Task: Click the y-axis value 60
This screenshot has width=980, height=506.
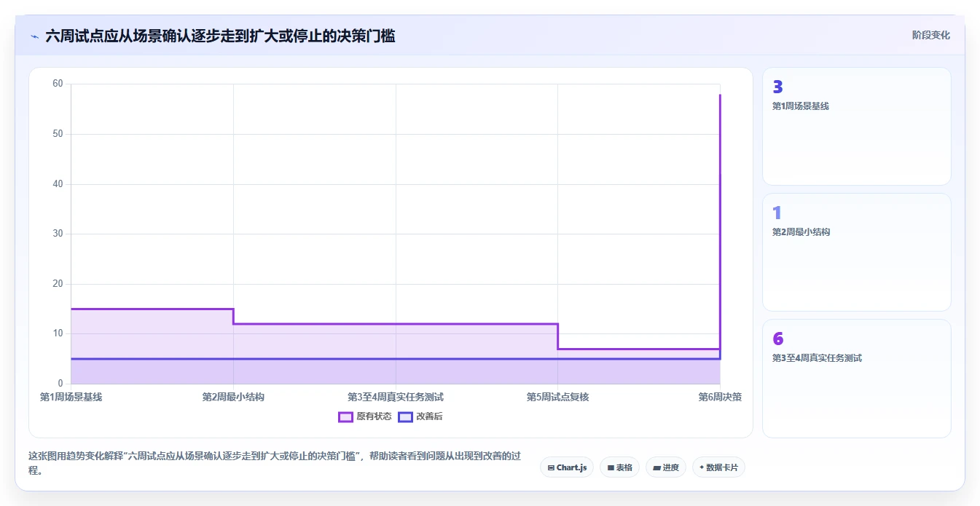Action: [58, 84]
